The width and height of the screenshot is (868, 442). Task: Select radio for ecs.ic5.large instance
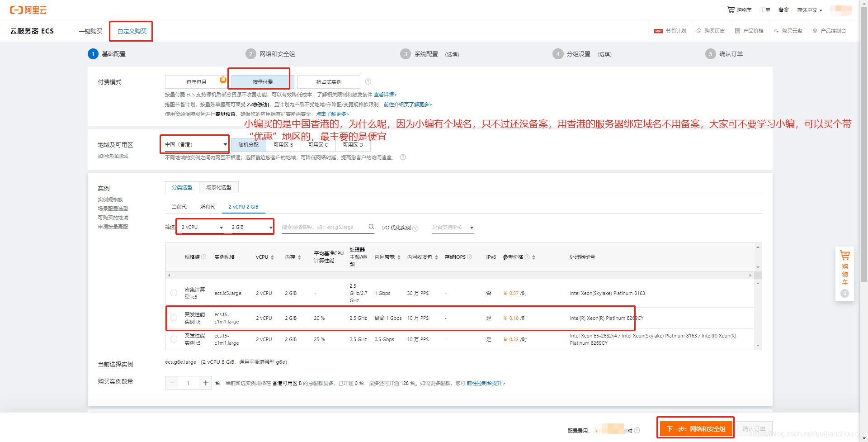[x=174, y=293]
